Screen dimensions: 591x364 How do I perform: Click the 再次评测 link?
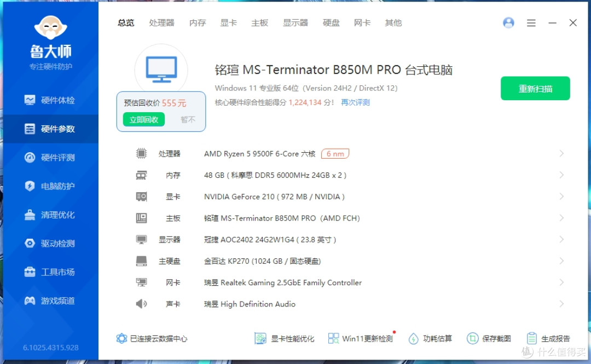(x=356, y=102)
